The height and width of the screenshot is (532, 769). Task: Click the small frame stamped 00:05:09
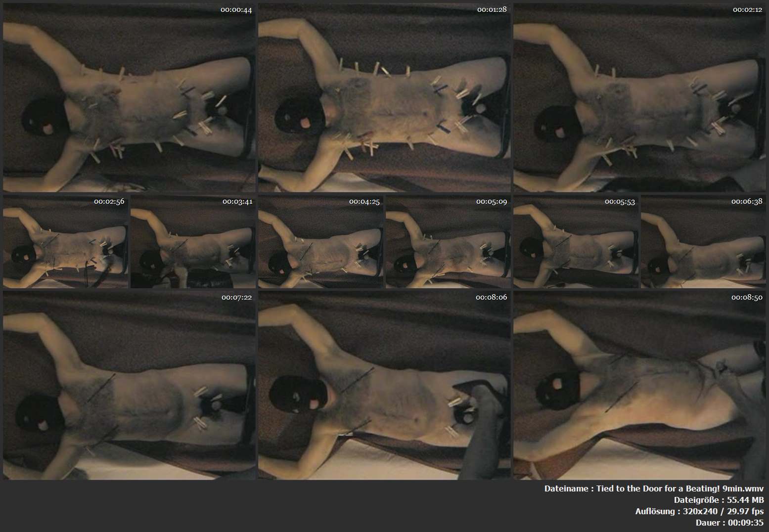pos(448,241)
